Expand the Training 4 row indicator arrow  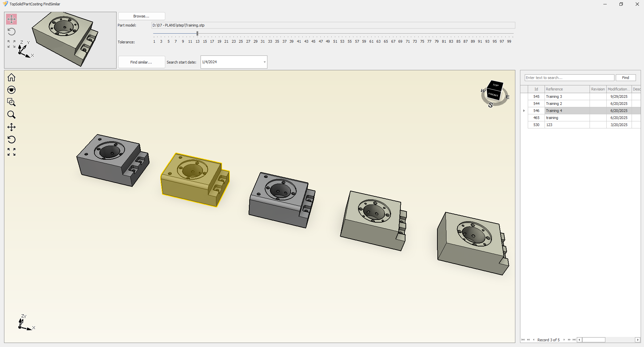pos(524,111)
